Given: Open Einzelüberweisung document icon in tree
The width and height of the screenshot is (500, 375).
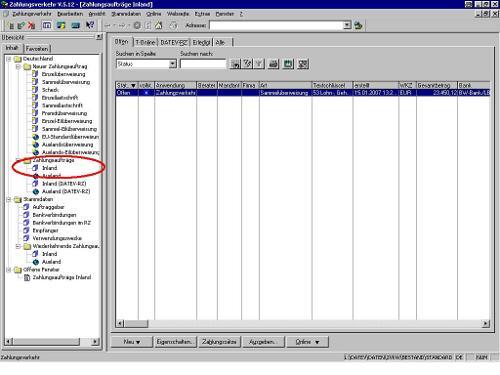Looking at the screenshot, I should pos(35,74).
